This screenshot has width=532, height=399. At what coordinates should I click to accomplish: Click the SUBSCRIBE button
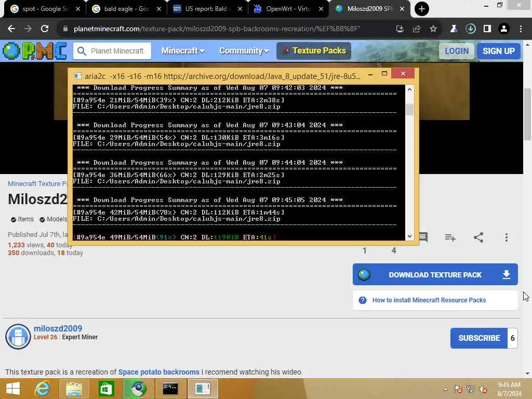[x=479, y=338]
